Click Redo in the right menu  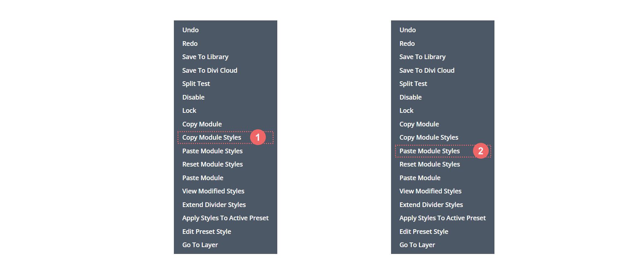(407, 43)
